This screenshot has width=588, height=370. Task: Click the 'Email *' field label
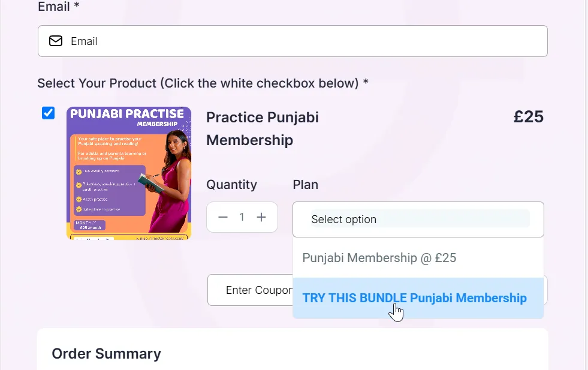tap(59, 7)
